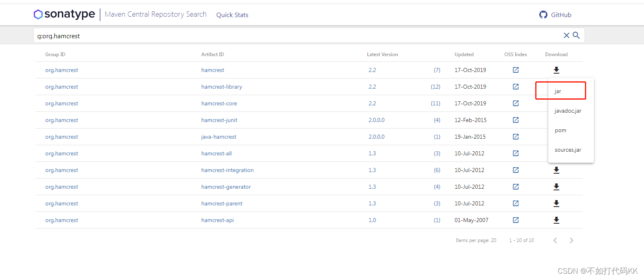Open OSS Index for hamcrest-library
Screen dimensions: 644x279
[x=516, y=87]
